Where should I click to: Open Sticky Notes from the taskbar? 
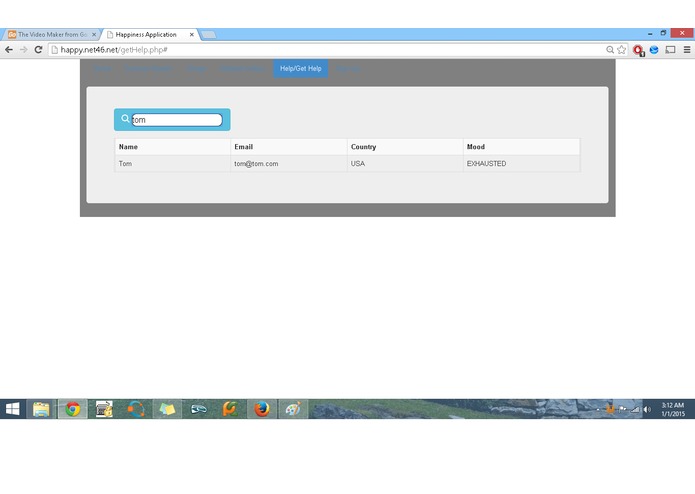(x=167, y=409)
